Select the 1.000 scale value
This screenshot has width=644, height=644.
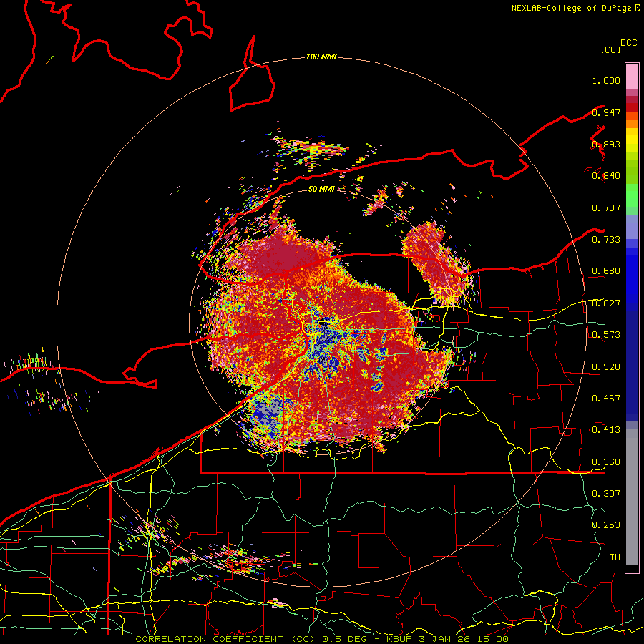pos(606,80)
